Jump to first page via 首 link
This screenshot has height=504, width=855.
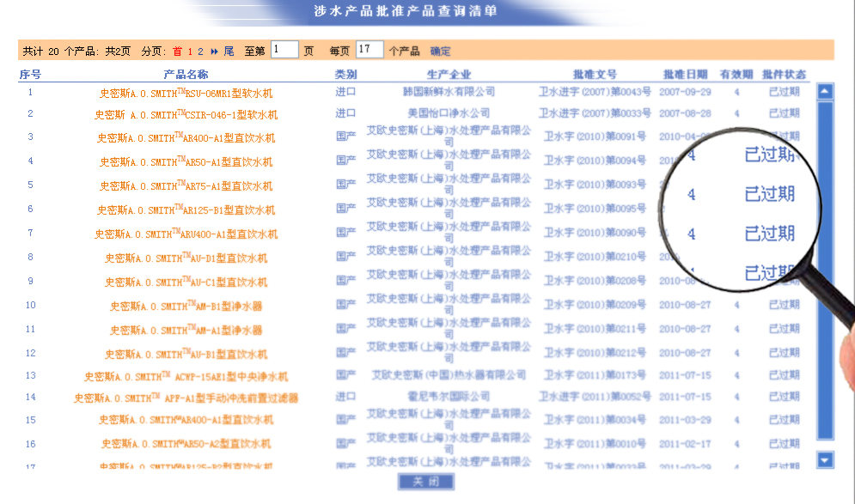[177, 52]
